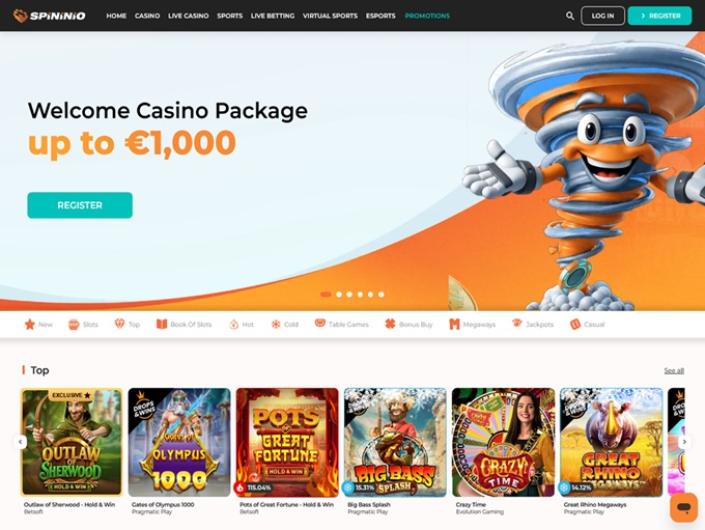
Task: Open the Live Casino menu item
Action: (188, 16)
